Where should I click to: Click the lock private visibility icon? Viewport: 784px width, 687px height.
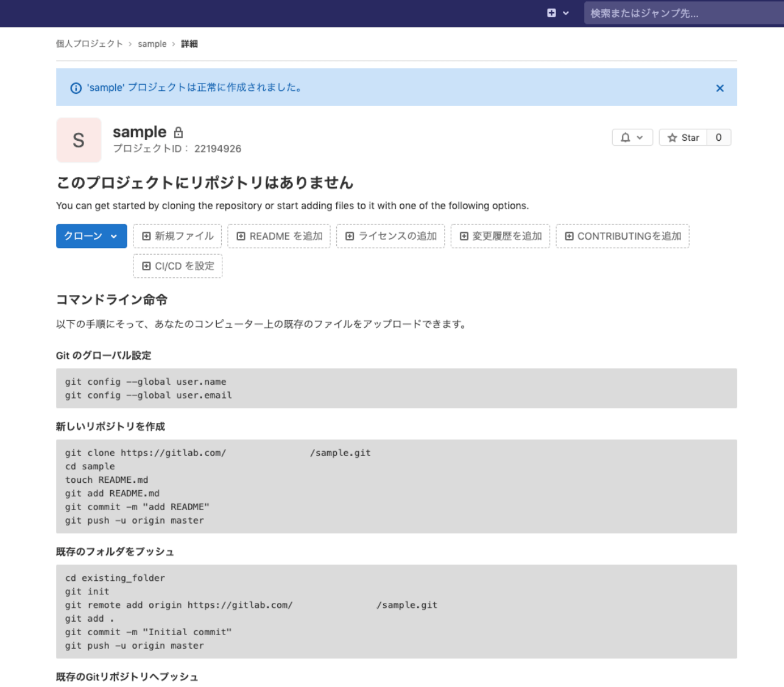(x=178, y=132)
